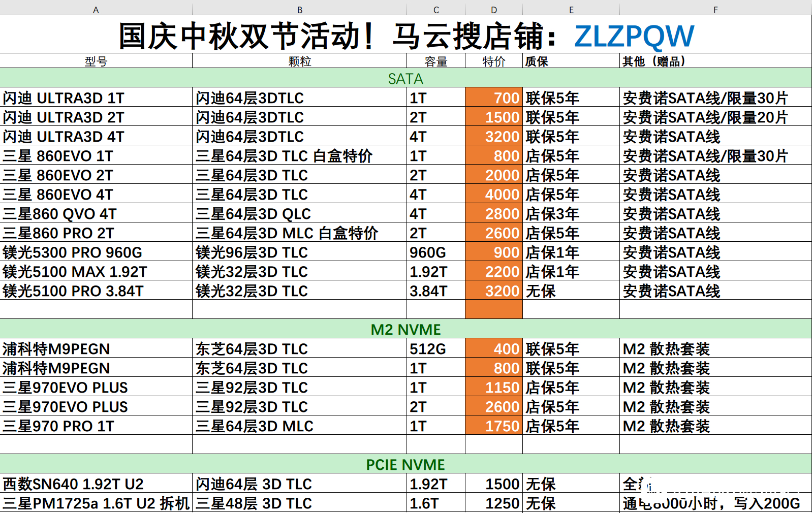Click cell 三星860 PRO 2T
Image resolution: width=812 pixels, height=513 pixels.
point(96,233)
